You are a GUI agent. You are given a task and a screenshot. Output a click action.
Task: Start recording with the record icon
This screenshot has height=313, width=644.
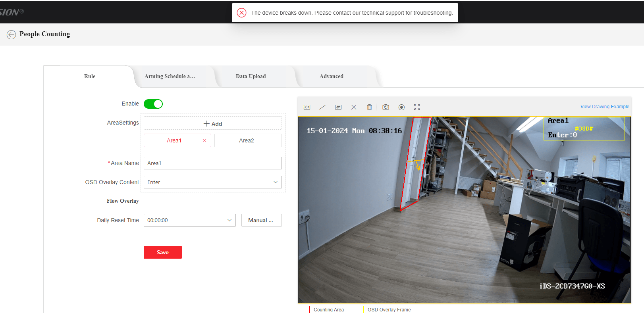(x=401, y=107)
